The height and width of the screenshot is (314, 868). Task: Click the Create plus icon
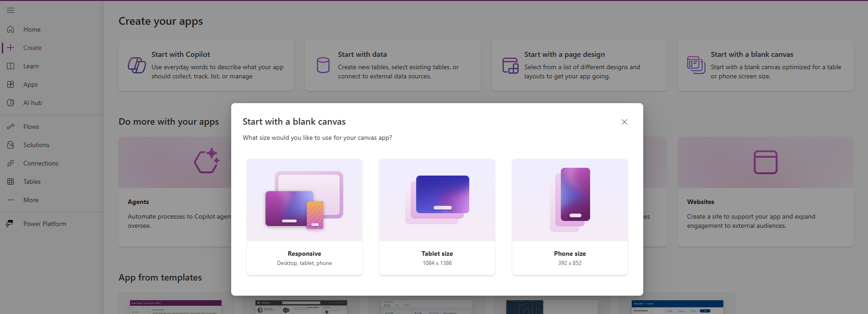click(x=11, y=48)
